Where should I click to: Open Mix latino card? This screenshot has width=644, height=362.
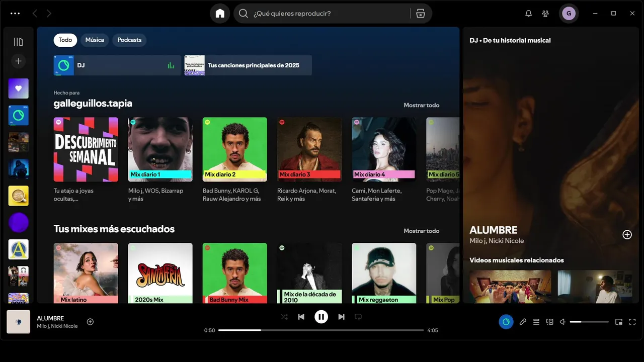point(86,273)
